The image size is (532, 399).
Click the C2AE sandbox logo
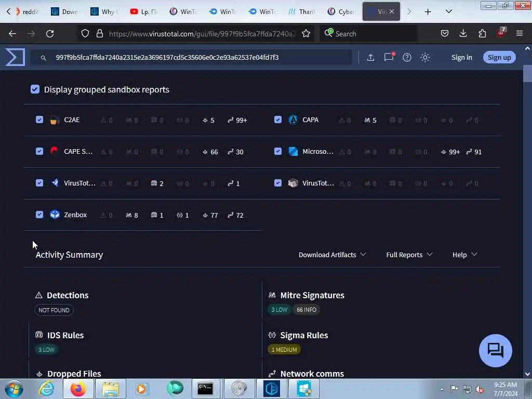(54, 120)
